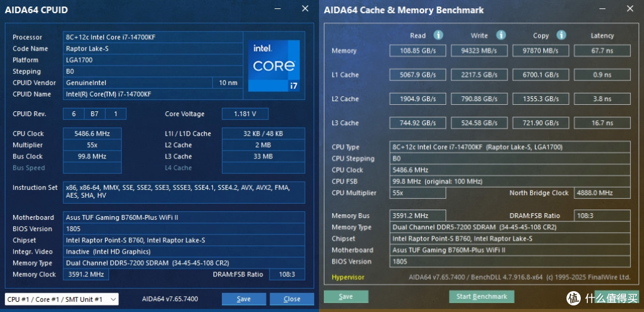This screenshot has width=644, height=312.
Task: Click CPUID Name field in CPUID window
Action: pyautogui.click(x=153, y=94)
